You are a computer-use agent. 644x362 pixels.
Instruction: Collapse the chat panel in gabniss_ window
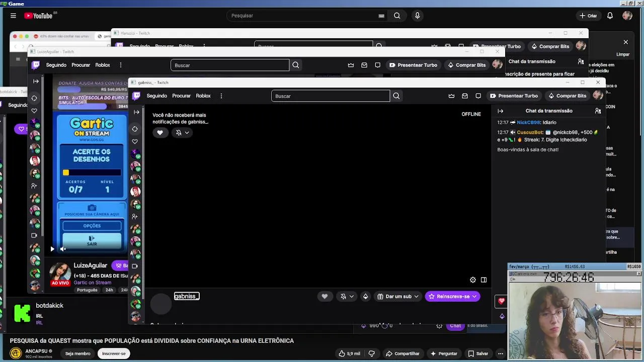coord(500,111)
